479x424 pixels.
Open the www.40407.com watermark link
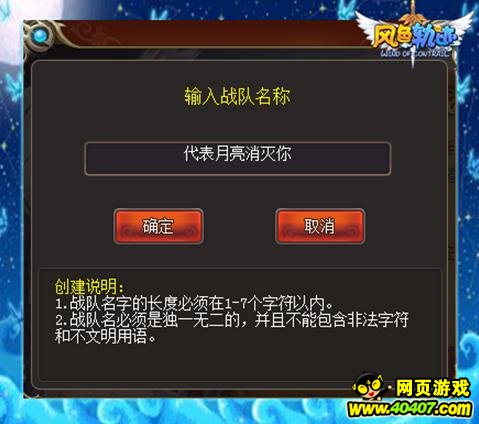(x=410, y=409)
